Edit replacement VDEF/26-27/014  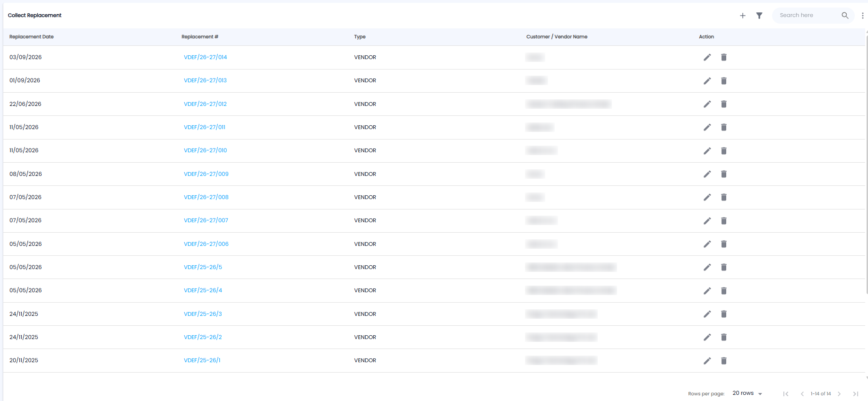click(x=707, y=57)
